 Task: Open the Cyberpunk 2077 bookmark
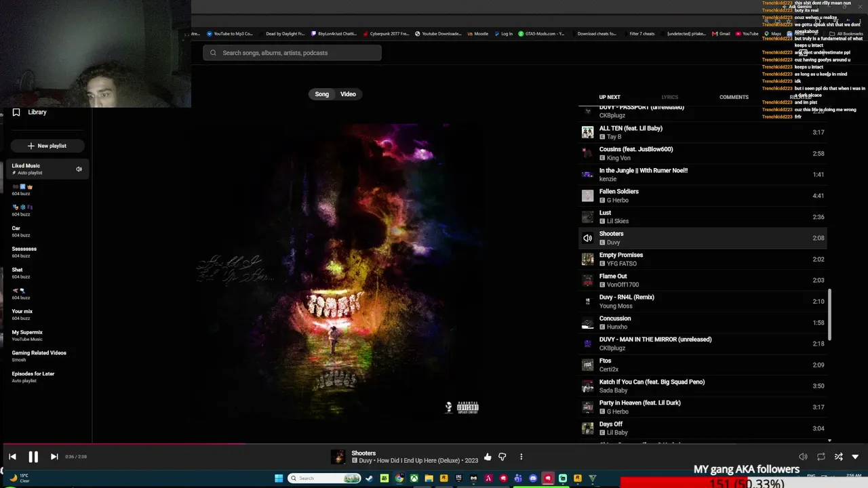pyautogui.click(x=386, y=34)
